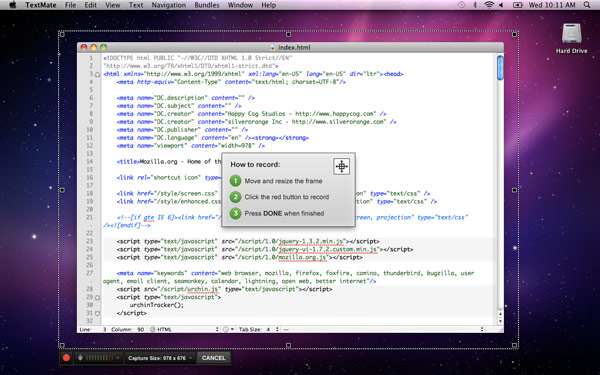The height and width of the screenshot is (375, 600).
Task: Click the Time Machine menu bar icon
Action: 461,5
